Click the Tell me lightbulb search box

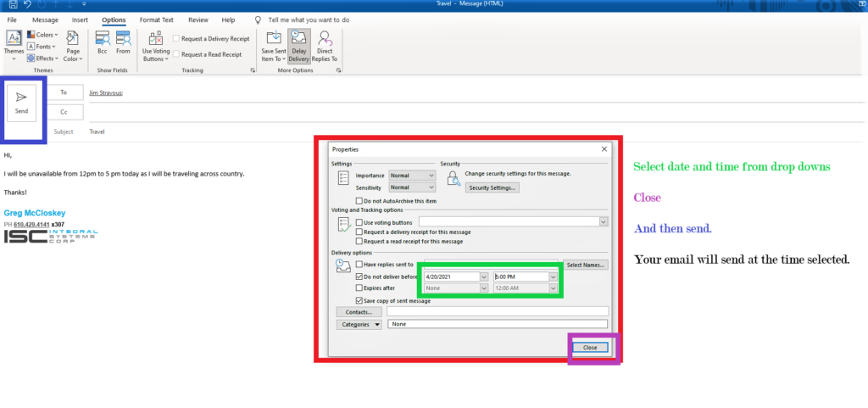click(303, 20)
